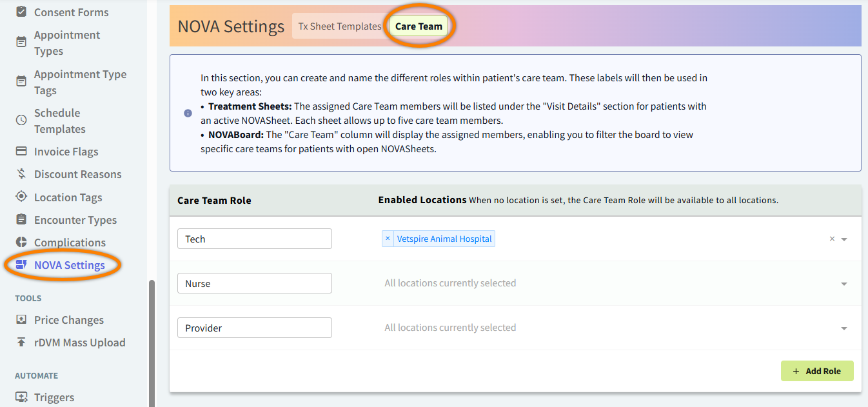Click the Complications pie chart icon
The width and height of the screenshot is (868, 407).
(21, 242)
